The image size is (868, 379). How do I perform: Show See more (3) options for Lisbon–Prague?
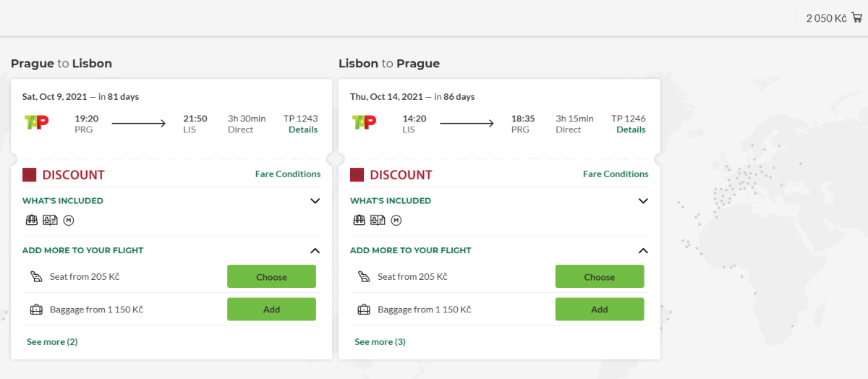380,342
